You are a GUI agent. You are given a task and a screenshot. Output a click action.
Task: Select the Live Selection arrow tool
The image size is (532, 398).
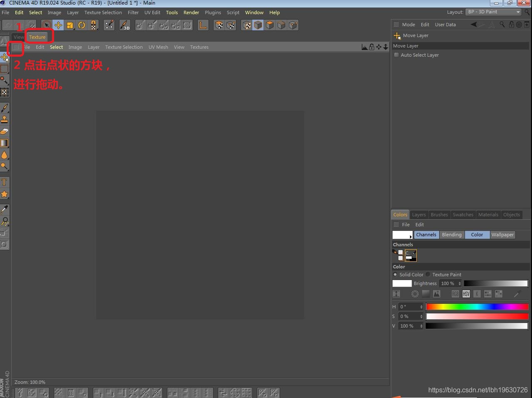pyautogui.click(x=47, y=25)
